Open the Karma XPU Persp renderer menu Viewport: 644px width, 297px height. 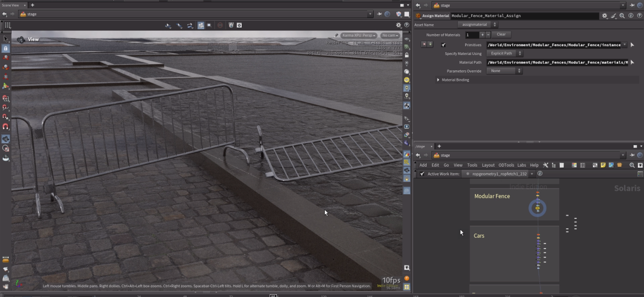(x=359, y=35)
